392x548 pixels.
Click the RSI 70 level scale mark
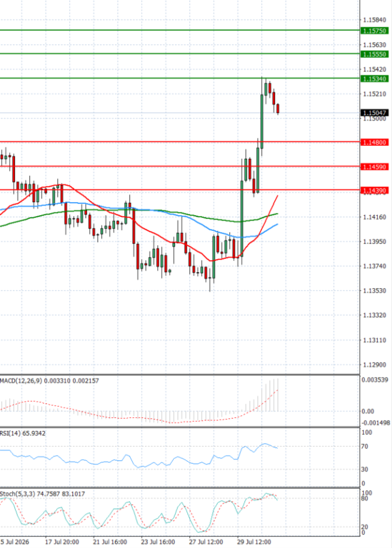click(365, 446)
